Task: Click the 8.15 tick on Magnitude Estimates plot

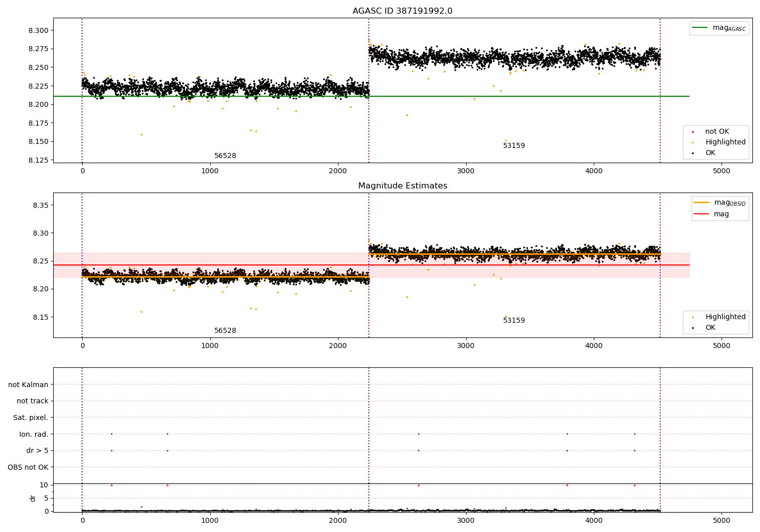Action: [x=41, y=317]
